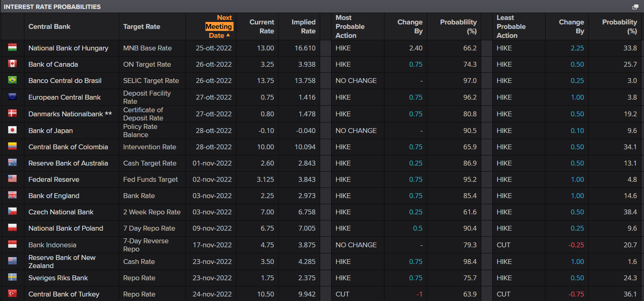This screenshot has width=644, height=301.
Task: Click the Brazil flag icon
Action: pyautogui.click(x=13, y=80)
